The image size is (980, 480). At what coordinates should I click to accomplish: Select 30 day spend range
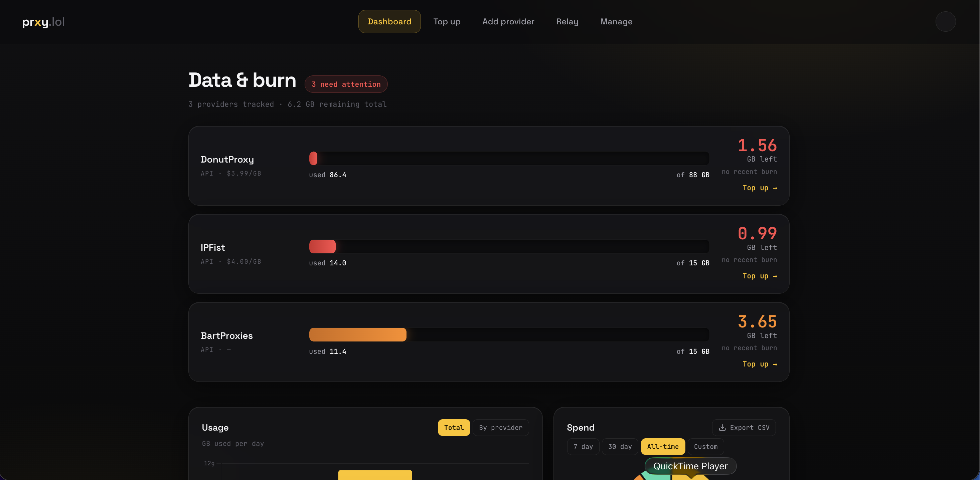(x=620, y=447)
